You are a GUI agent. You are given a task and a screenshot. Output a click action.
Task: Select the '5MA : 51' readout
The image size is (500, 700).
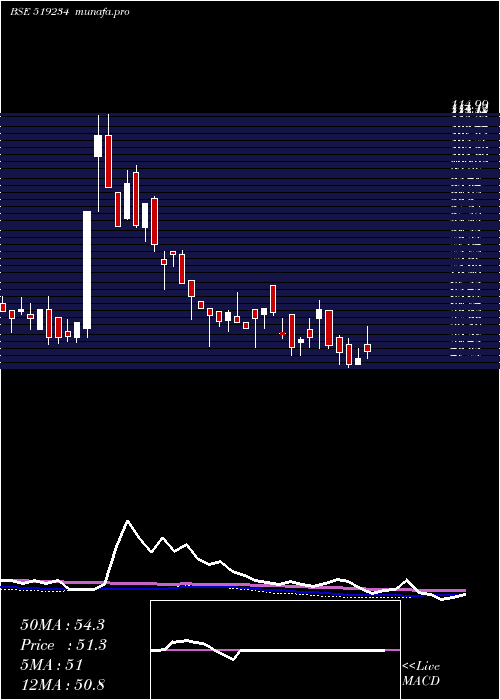pyautogui.click(x=52, y=665)
